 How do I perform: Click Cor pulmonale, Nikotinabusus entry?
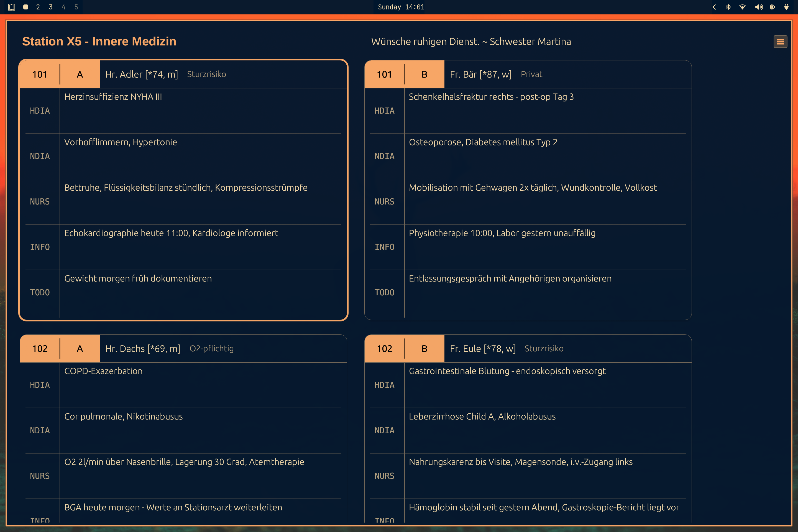pos(124,417)
